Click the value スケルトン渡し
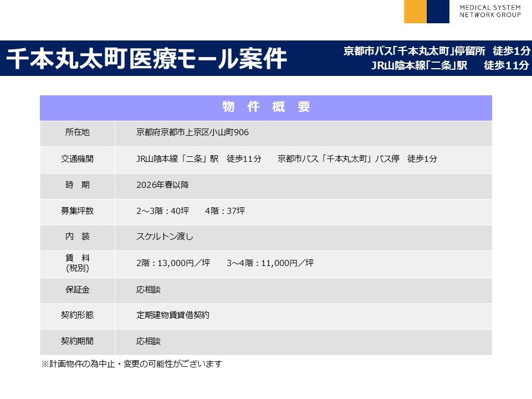Image resolution: width=532 pixels, height=399 pixels. (165, 237)
